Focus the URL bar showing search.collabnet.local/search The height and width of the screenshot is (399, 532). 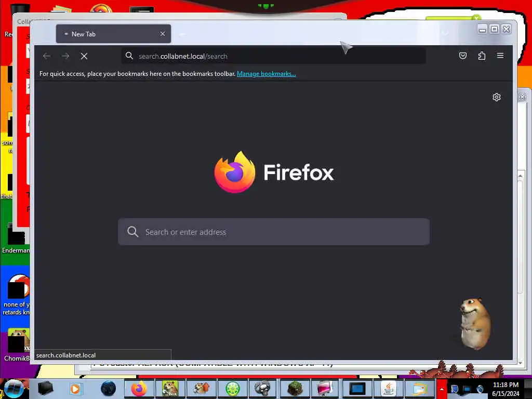[273, 56]
